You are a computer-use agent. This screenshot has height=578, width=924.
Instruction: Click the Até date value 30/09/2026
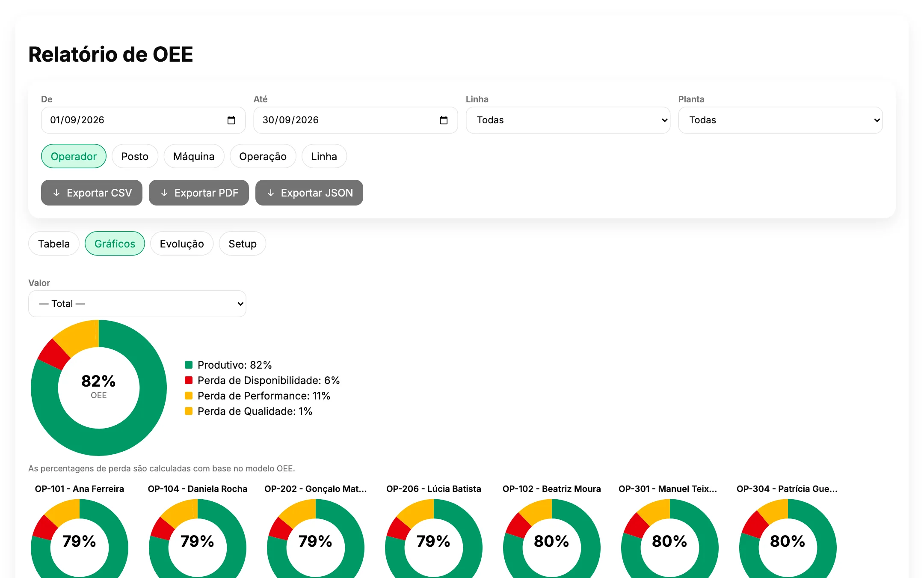point(290,120)
